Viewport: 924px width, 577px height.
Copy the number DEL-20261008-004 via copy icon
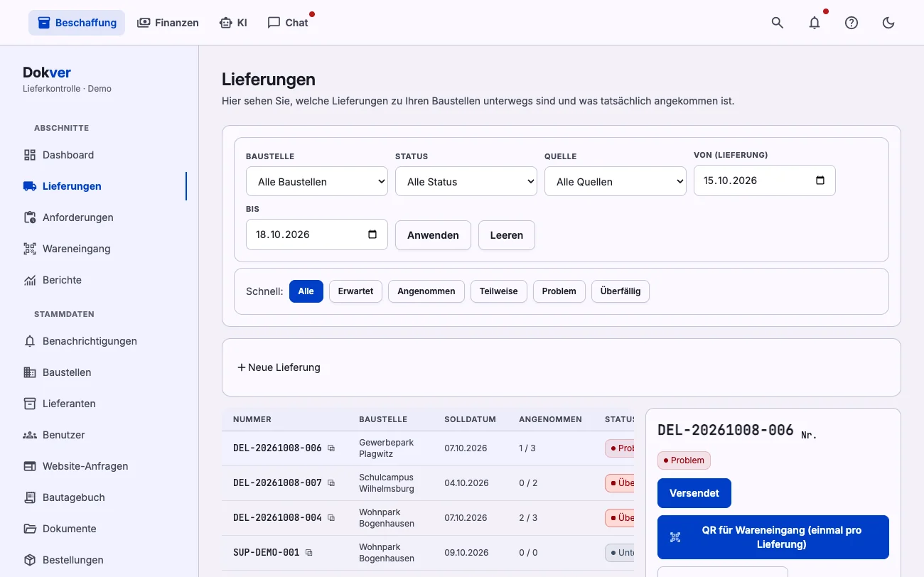(x=331, y=518)
